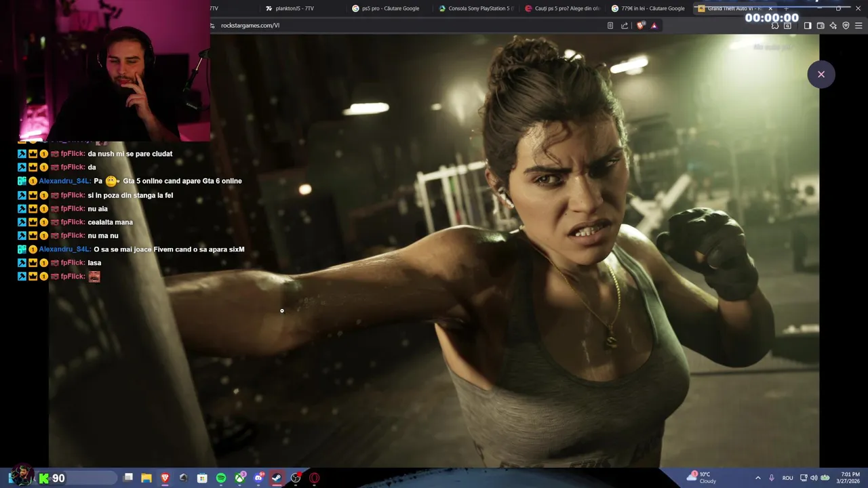Image resolution: width=868 pixels, height=488 pixels.
Task: Click the microphone icon in system tray
Action: click(x=772, y=478)
